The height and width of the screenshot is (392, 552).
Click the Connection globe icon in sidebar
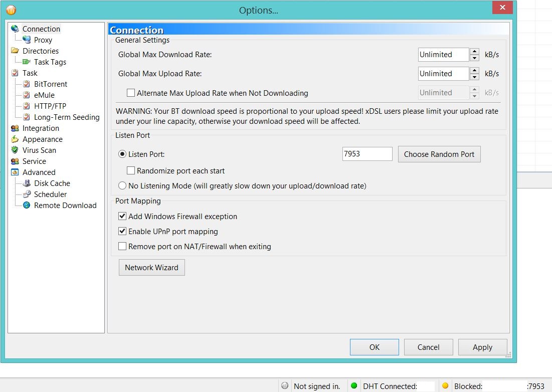point(15,29)
